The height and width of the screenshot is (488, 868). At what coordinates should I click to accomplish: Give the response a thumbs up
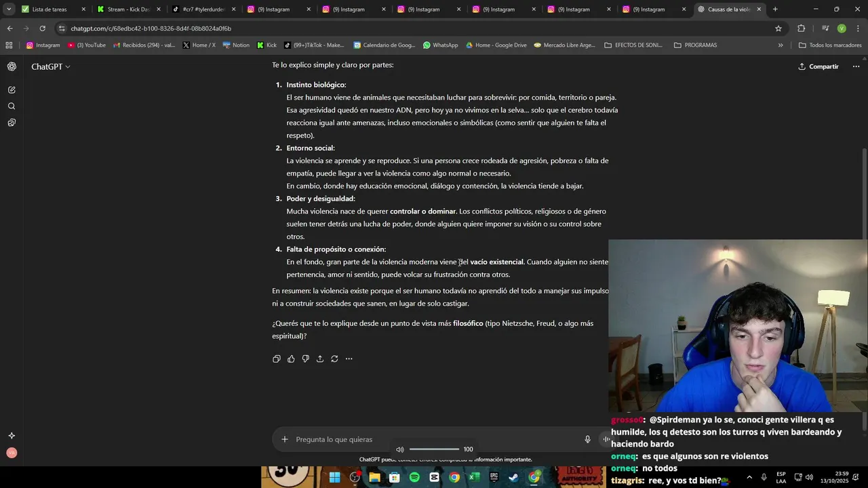click(291, 359)
